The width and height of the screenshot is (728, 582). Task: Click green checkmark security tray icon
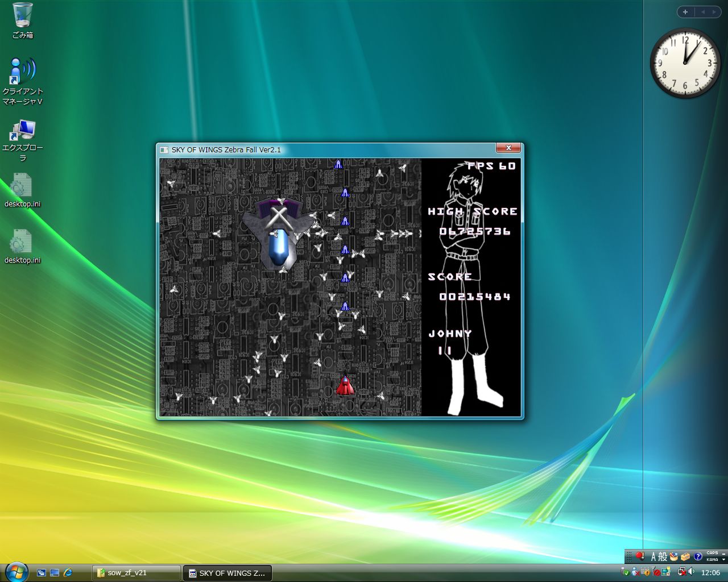pos(626,572)
